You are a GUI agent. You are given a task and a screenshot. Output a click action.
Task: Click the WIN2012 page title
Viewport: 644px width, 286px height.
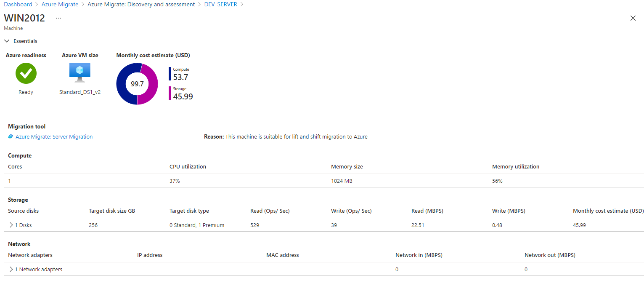(x=24, y=18)
